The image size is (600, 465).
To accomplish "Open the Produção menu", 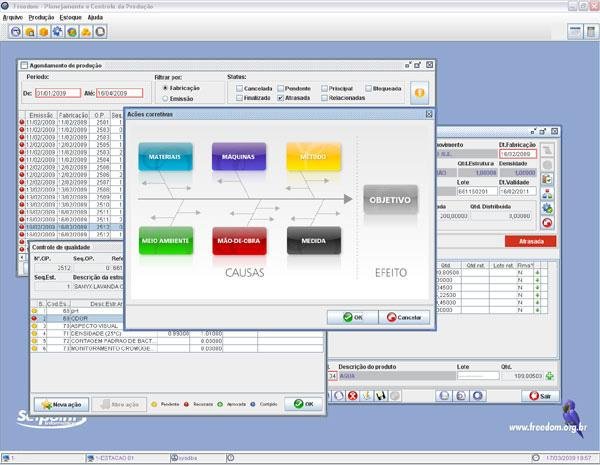I will [x=41, y=17].
